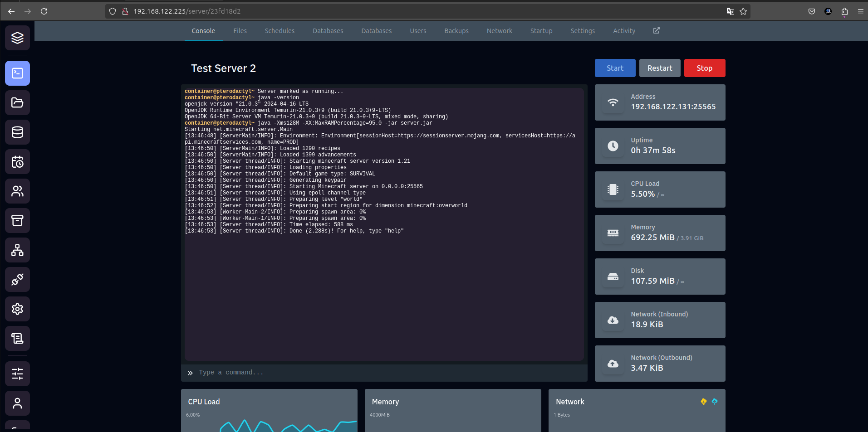This screenshot has width=868, height=432.
Task: Open the users group icon in sidebar
Action: (x=17, y=191)
